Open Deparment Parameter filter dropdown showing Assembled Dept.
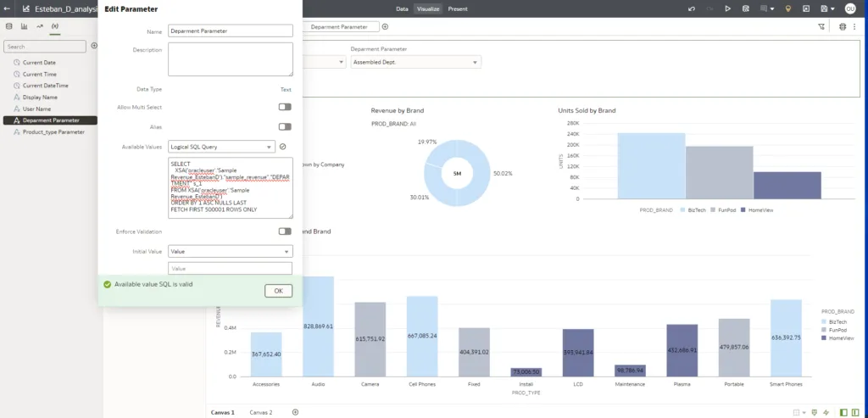The image size is (868, 418). 415,62
